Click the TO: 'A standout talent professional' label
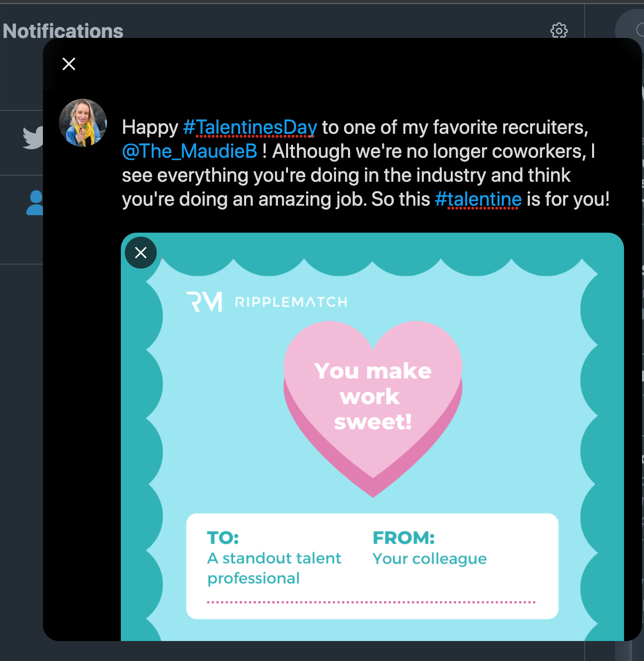 [274, 568]
